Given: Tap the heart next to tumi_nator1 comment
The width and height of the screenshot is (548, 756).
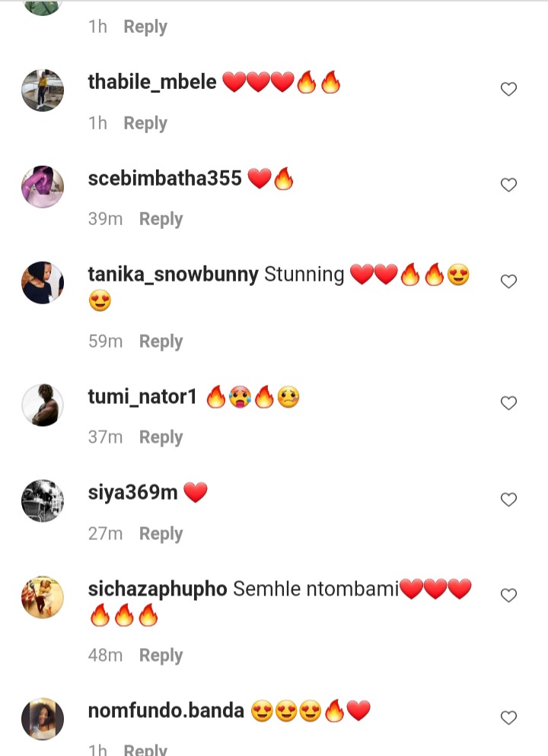Looking at the screenshot, I should [508, 403].
